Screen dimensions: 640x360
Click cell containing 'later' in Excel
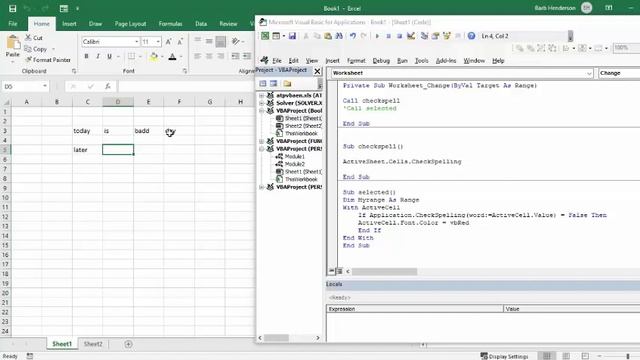(87, 150)
